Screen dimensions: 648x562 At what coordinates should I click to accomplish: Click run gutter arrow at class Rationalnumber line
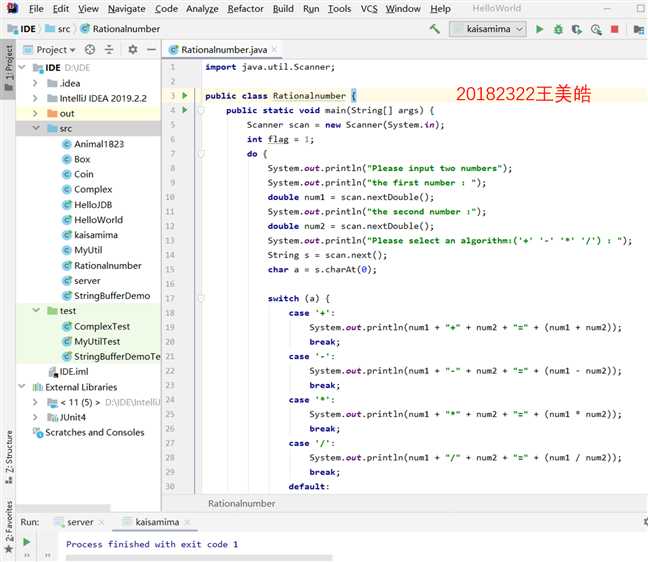pos(185,95)
